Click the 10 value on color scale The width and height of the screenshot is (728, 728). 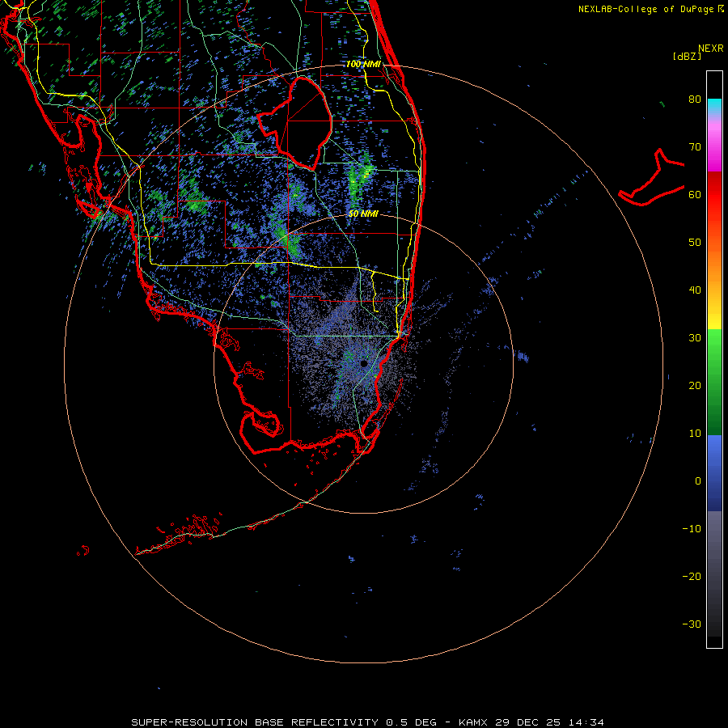tap(695, 434)
